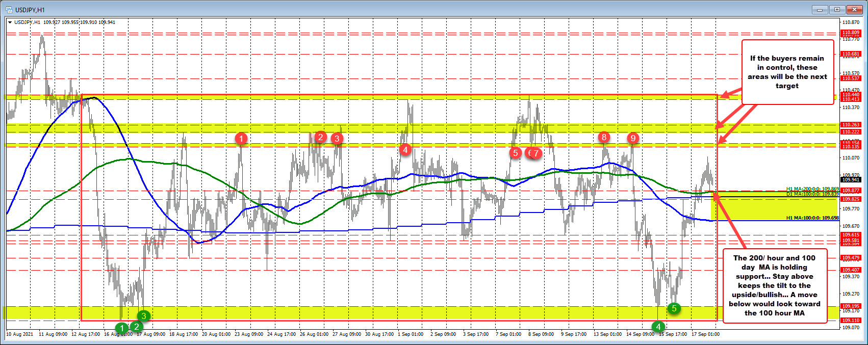The image size is (868, 345).
Task: Select the H1 MA:100 109.698 label
Action: pyautogui.click(x=812, y=218)
